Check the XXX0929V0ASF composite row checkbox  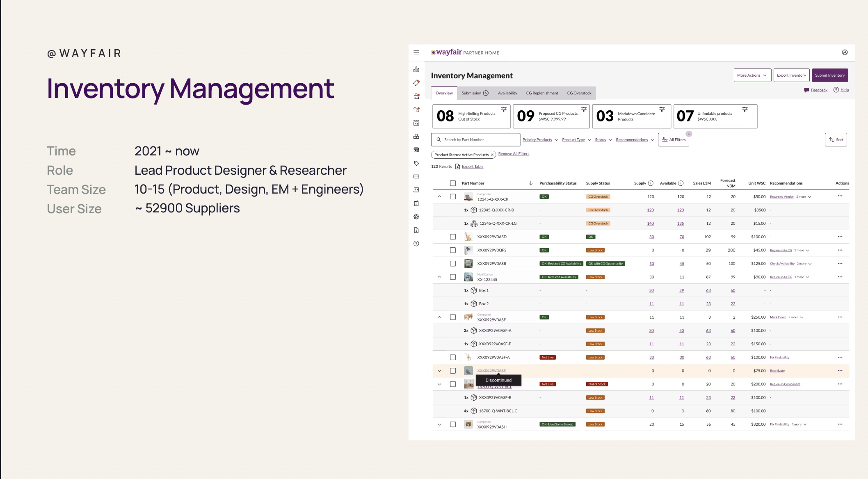453,317
